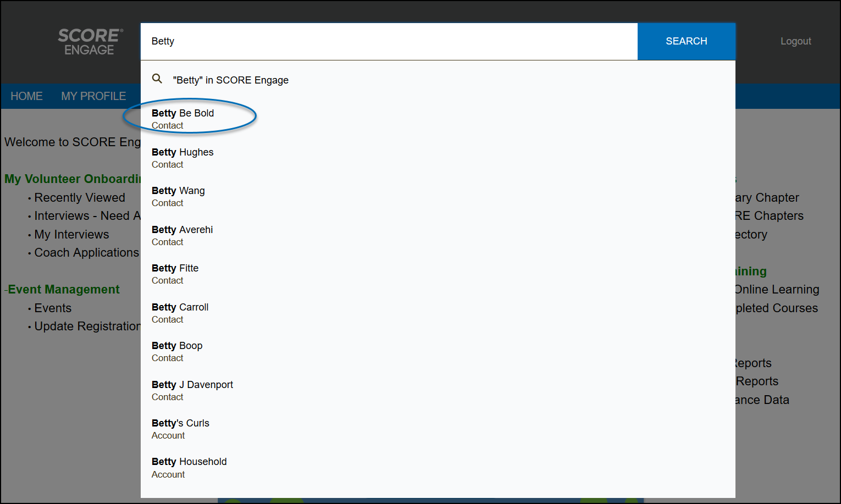Screen dimensions: 841x504
Task: Pick the Betty Carroll contact
Action: (x=438, y=313)
